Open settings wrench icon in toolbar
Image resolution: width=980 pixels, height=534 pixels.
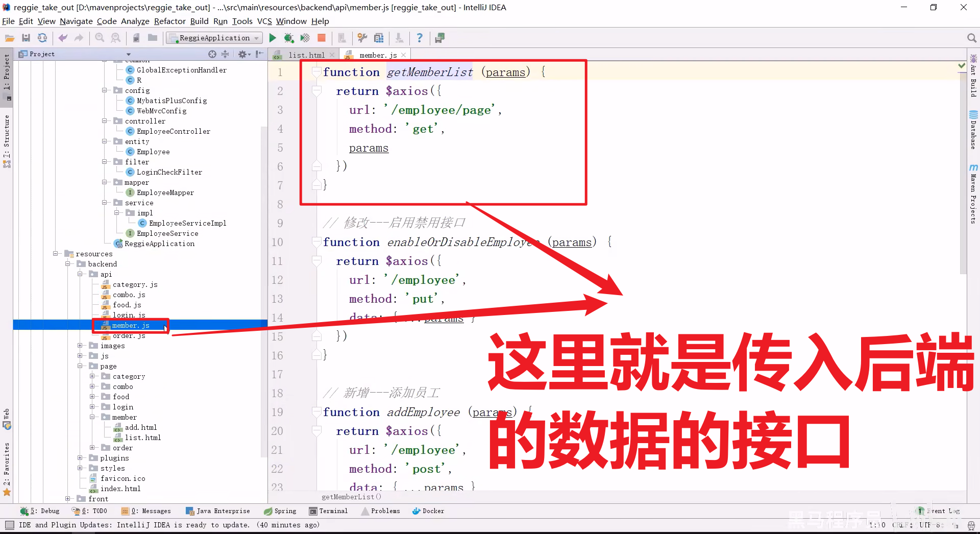pyautogui.click(x=362, y=38)
